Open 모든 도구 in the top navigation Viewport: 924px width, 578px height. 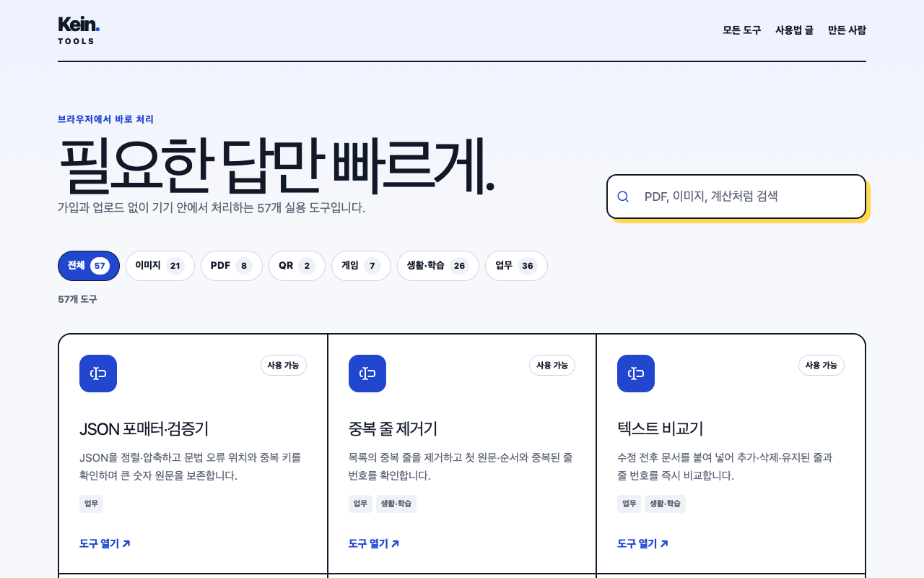[742, 30]
